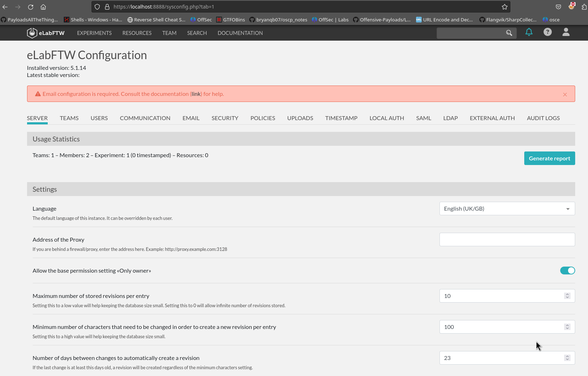Image resolution: width=588 pixels, height=376 pixels.
Task: Open the RESOURCES menu
Action: 137,33
